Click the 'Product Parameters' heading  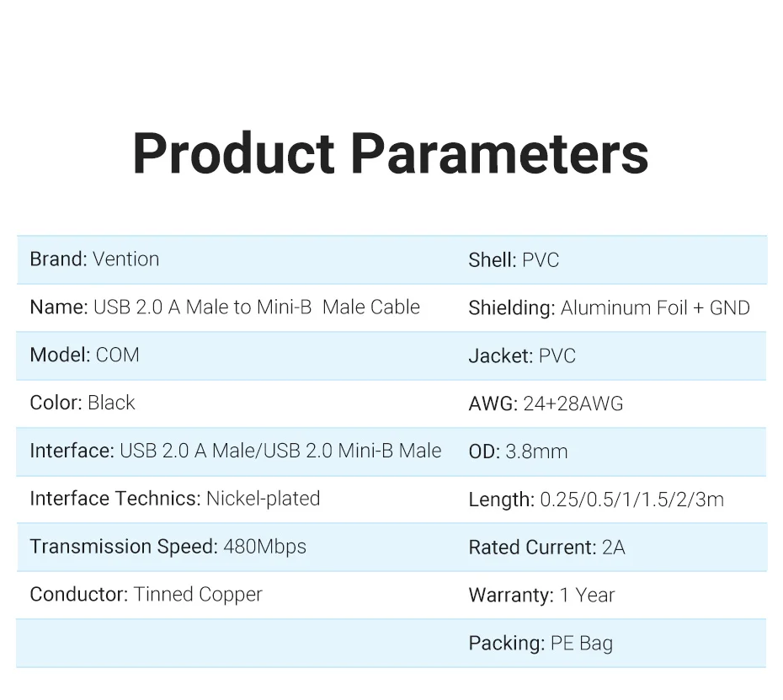pos(391,153)
